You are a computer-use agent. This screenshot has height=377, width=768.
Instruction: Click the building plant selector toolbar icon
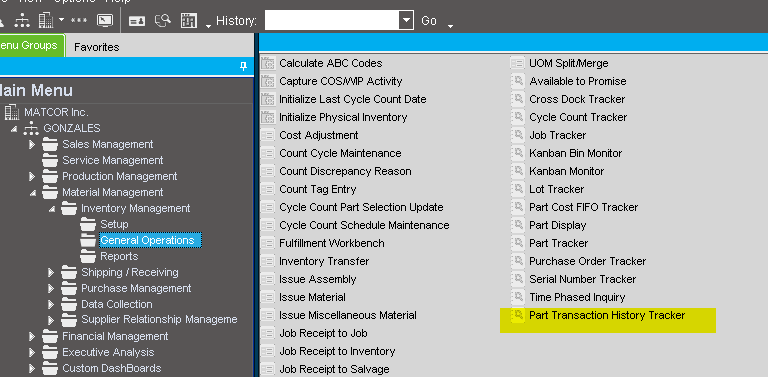coord(46,20)
